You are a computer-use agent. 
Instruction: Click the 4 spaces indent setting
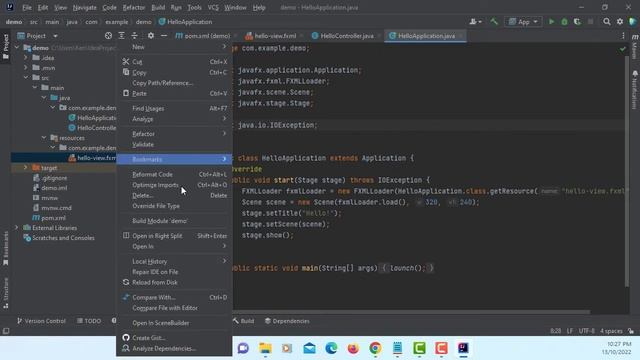pyautogui.click(x=611, y=331)
